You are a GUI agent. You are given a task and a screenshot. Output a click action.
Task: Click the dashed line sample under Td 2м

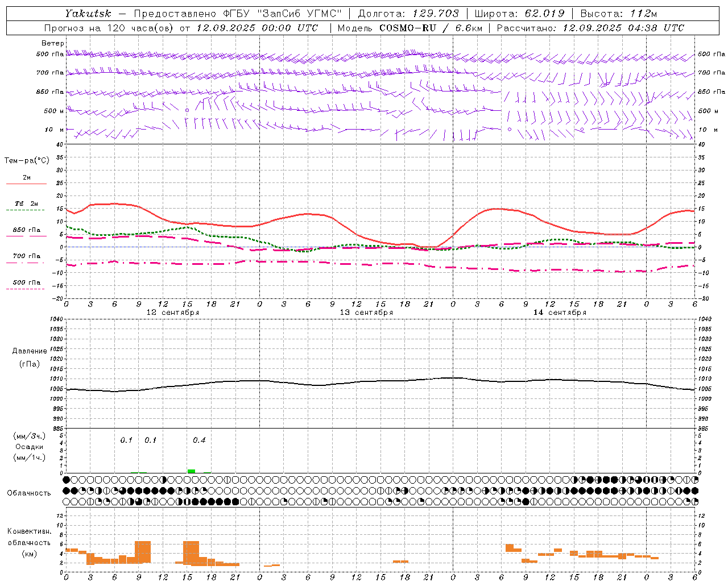point(25,210)
